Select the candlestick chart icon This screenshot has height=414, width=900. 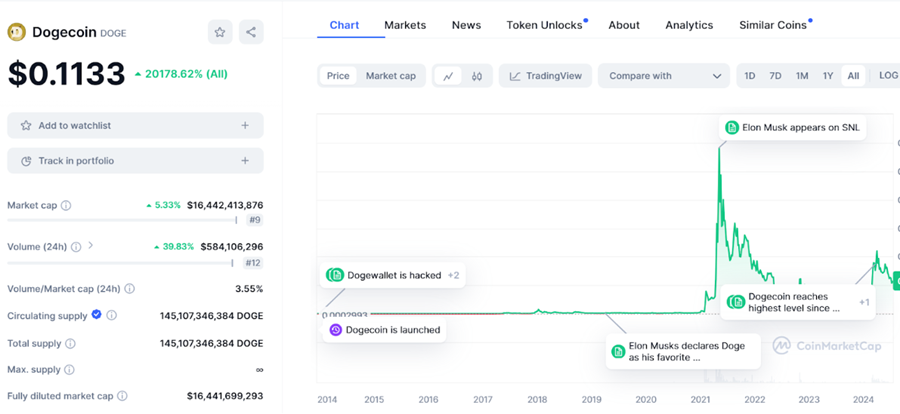(x=477, y=76)
